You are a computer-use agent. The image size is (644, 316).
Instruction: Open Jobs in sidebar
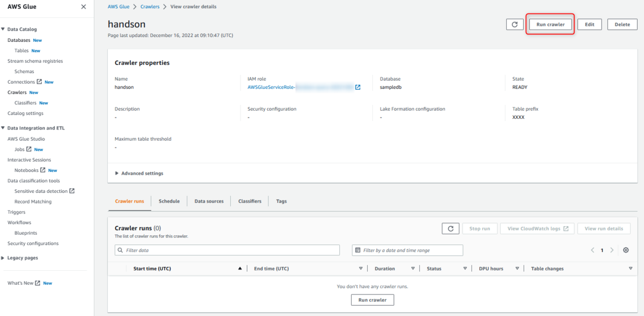[19, 149]
